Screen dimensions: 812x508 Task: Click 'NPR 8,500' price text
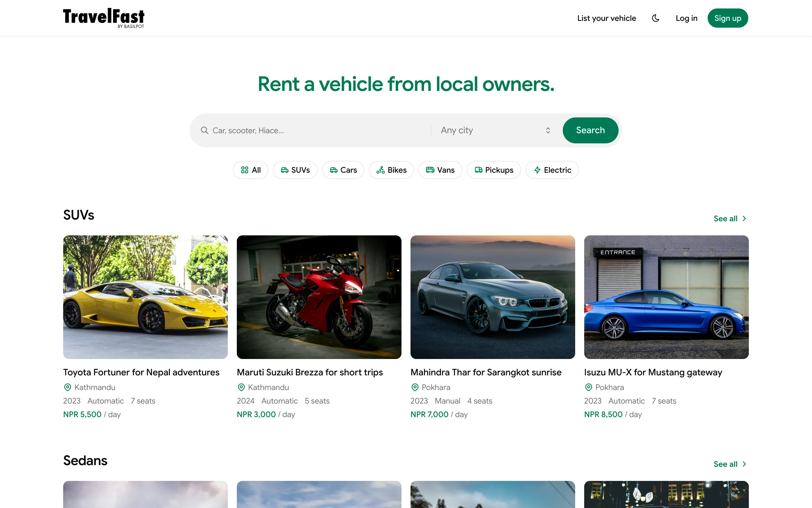pos(603,415)
